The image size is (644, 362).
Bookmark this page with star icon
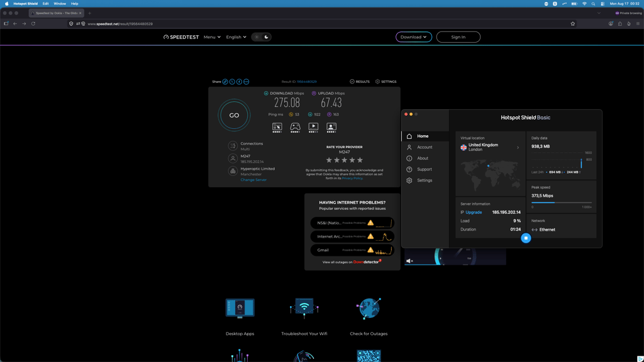click(x=572, y=24)
